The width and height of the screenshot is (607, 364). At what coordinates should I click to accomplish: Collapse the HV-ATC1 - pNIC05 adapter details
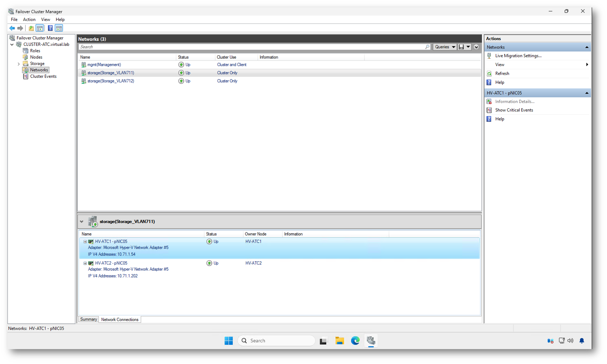coord(85,241)
